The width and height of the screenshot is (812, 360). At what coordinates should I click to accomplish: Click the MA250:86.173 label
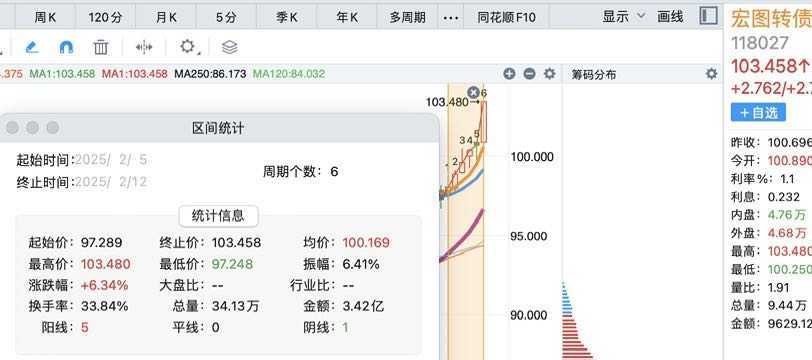[210, 74]
